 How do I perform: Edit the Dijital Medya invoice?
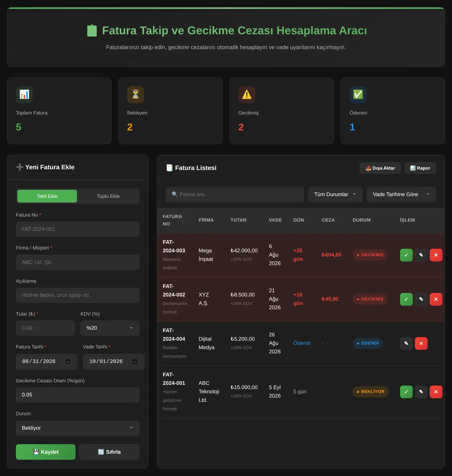point(406,343)
